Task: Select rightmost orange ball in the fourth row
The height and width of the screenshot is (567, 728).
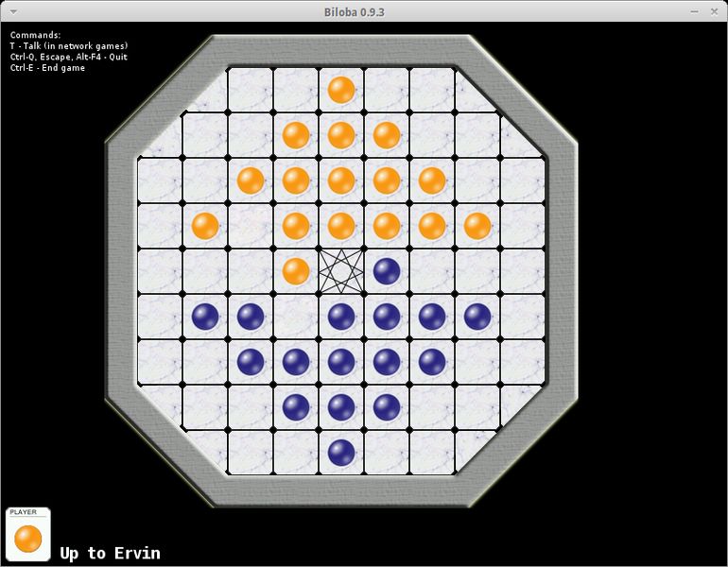Action: coord(477,226)
